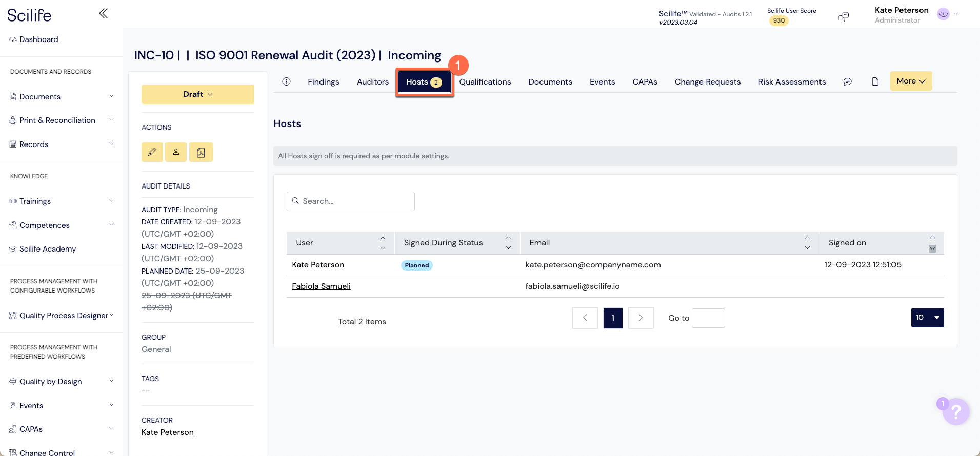This screenshot has width=980, height=456.
Task: Sort table by Signed During Status column
Action: (508, 243)
